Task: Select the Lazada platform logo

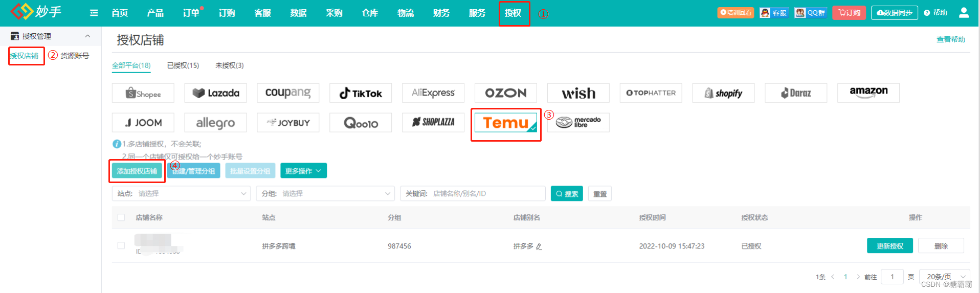Action: [x=216, y=93]
